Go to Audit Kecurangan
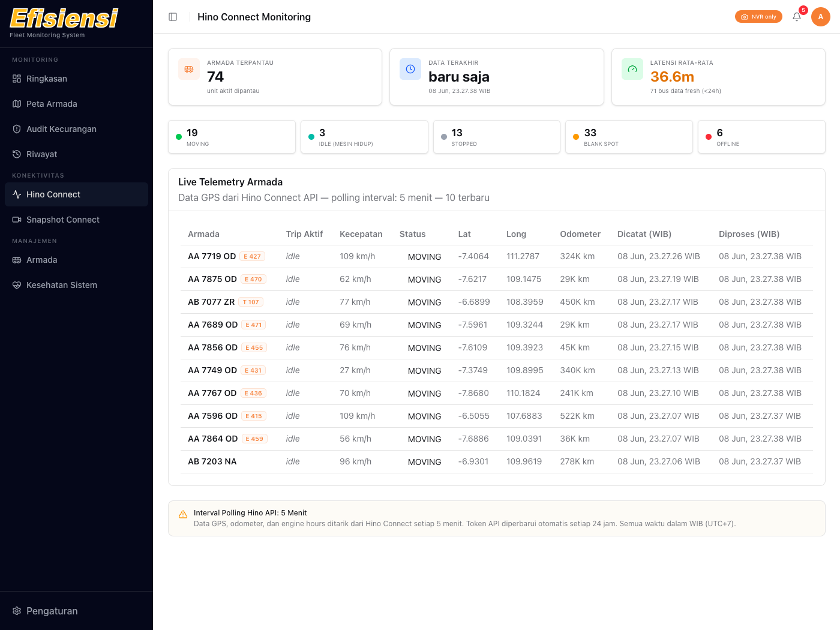Image resolution: width=840 pixels, height=630 pixels. [76, 129]
